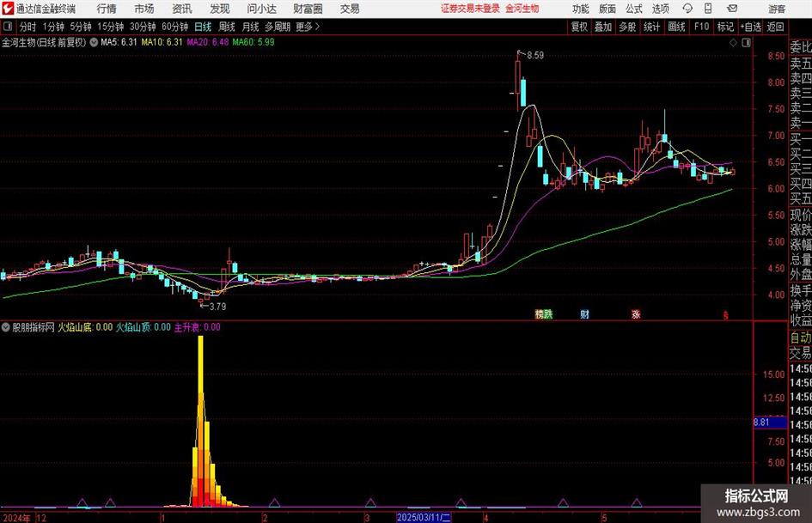The height and width of the screenshot is (523, 812).
Task: Switch to the 月线 monthly tab
Action: coord(251,27)
